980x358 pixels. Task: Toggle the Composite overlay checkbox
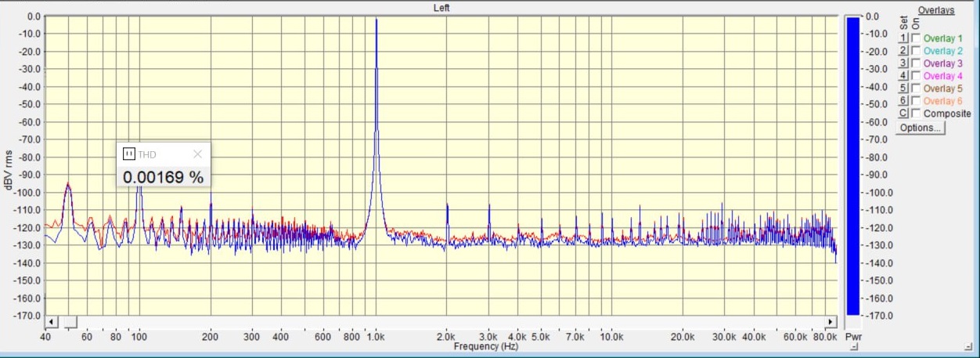(916, 114)
